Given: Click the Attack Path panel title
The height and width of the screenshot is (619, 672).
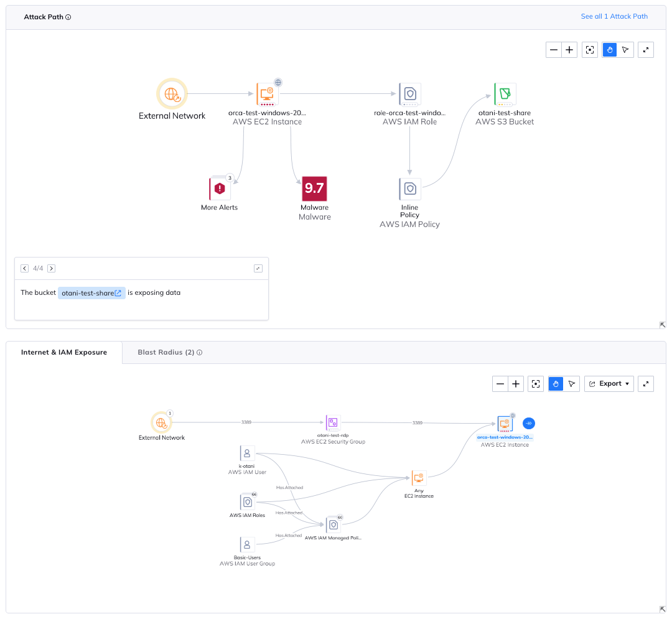Looking at the screenshot, I should pyautogui.click(x=44, y=17).
